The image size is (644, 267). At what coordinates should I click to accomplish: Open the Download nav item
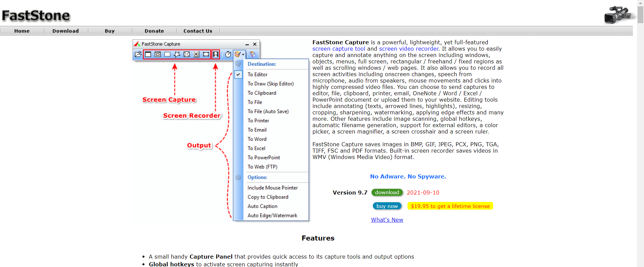66,31
